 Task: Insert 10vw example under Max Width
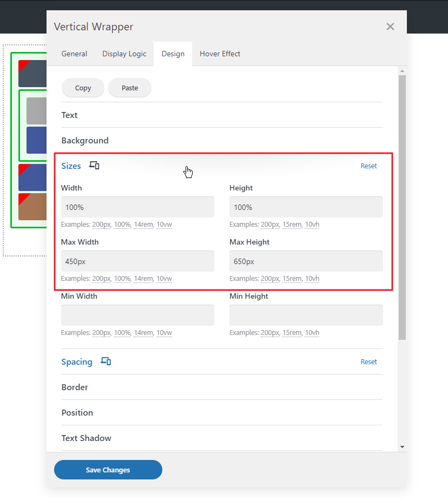coord(164,279)
